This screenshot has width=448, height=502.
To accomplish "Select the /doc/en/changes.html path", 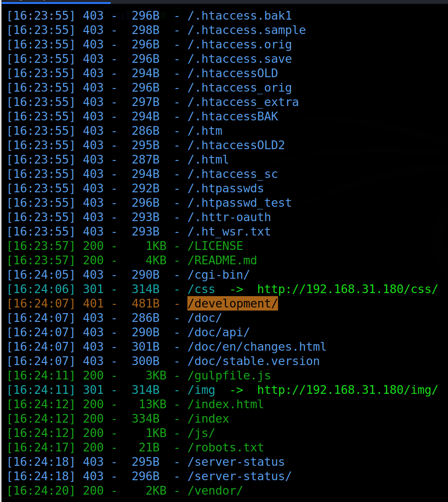I will pyautogui.click(x=257, y=347).
